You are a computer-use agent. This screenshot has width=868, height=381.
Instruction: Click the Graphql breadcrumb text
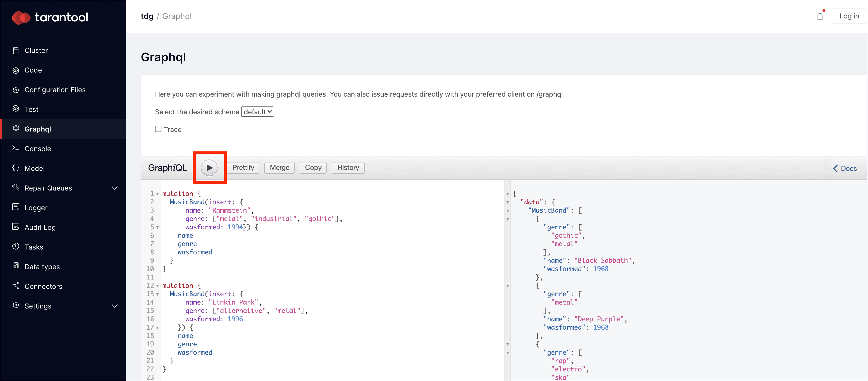coord(177,16)
